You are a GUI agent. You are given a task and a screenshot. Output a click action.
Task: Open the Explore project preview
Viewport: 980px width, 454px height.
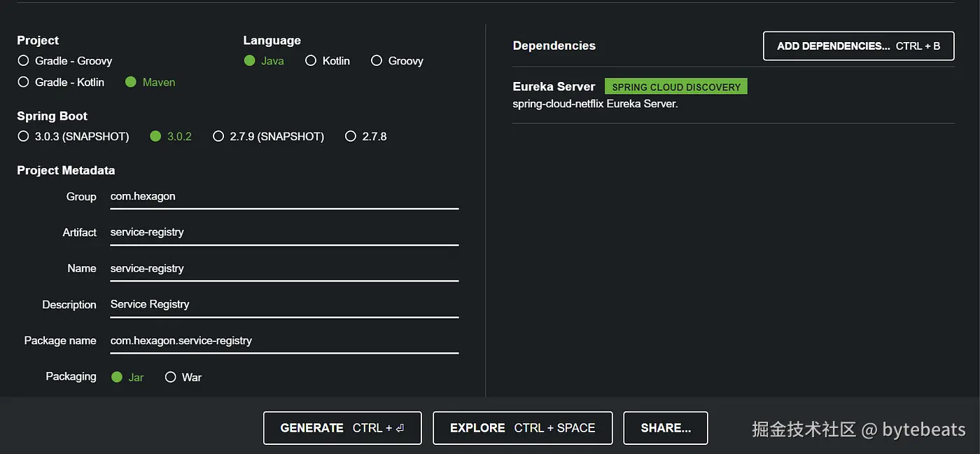(x=522, y=428)
